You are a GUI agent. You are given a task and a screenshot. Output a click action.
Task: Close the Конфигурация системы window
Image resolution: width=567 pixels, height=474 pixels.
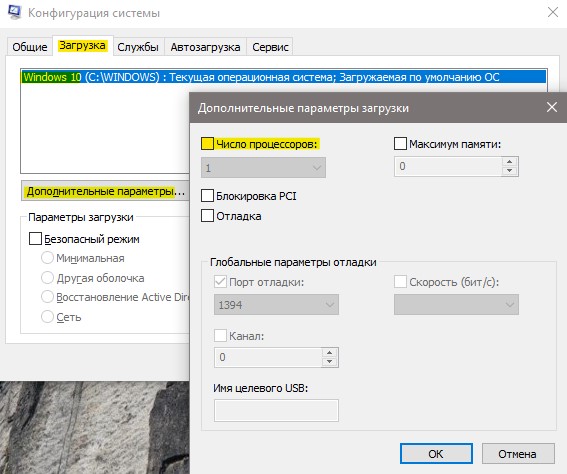pyautogui.click(x=553, y=12)
